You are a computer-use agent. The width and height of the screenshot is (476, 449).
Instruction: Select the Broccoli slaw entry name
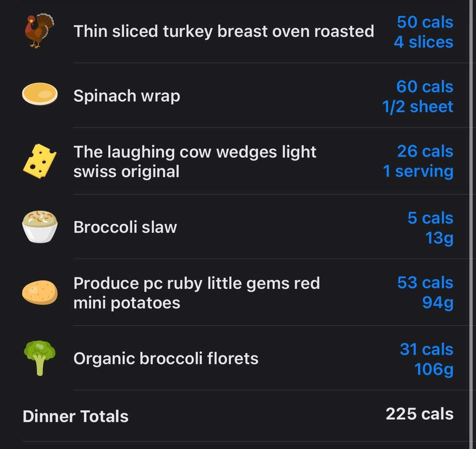coord(125,227)
